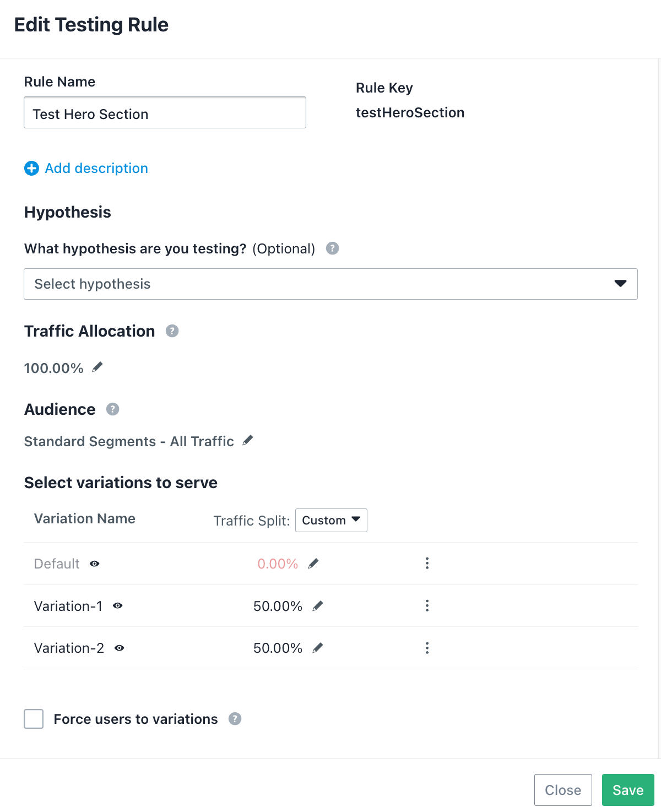
Task: Open more options for Default variation
Action: (x=427, y=563)
